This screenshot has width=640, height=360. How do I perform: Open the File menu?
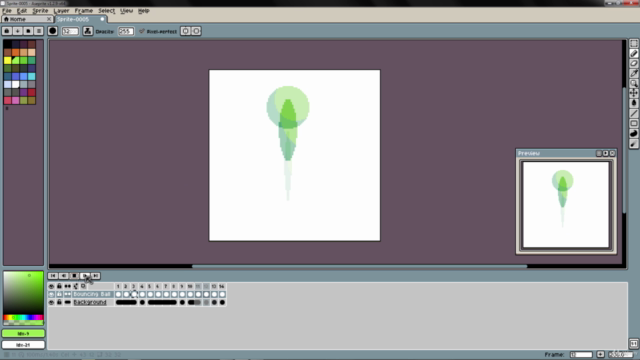click(7, 11)
